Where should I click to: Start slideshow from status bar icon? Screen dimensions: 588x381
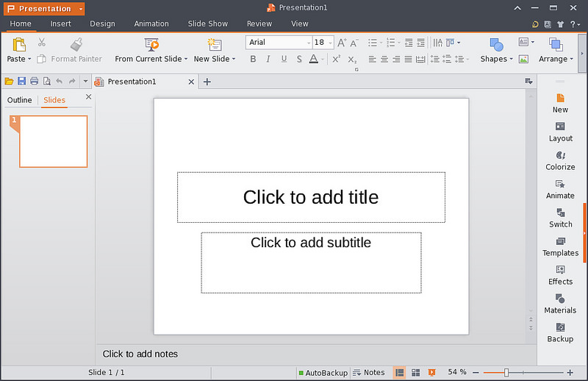point(432,373)
